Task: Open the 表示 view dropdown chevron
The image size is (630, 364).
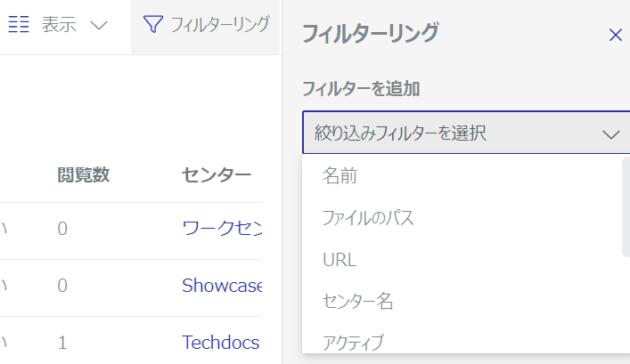Action: 98,25
